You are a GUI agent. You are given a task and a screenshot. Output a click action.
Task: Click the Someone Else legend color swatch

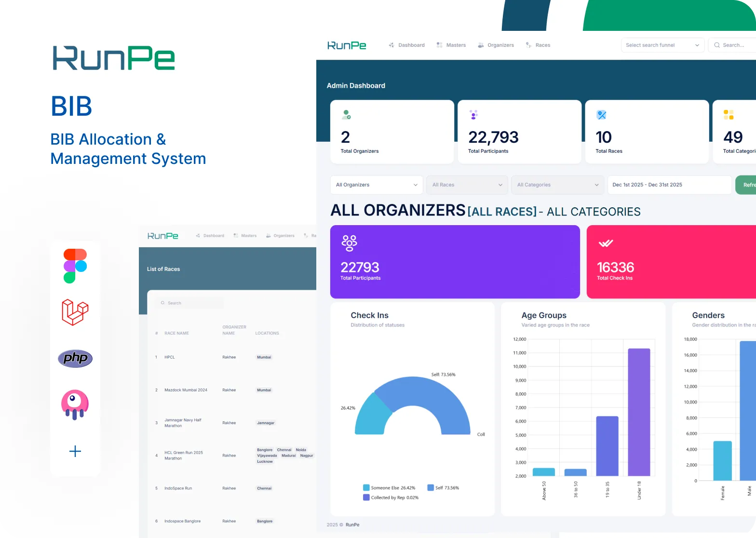click(366, 488)
